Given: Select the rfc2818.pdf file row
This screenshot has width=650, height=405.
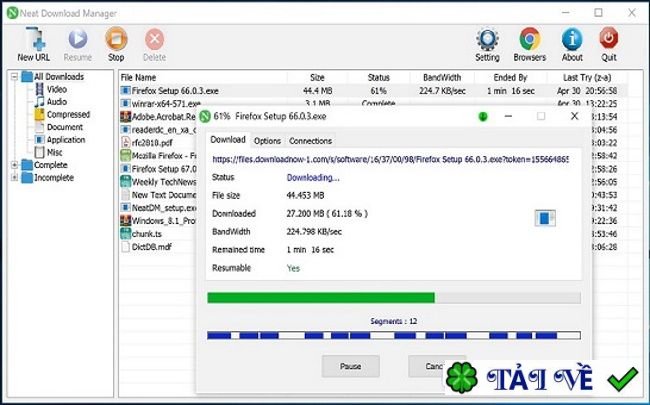Looking at the screenshot, I should (x=158, y=143).
